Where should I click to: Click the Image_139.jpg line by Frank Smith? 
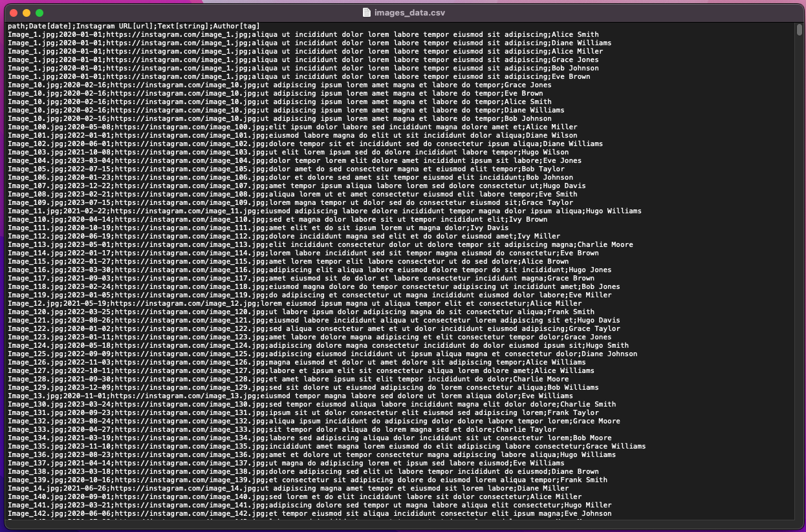308,480
